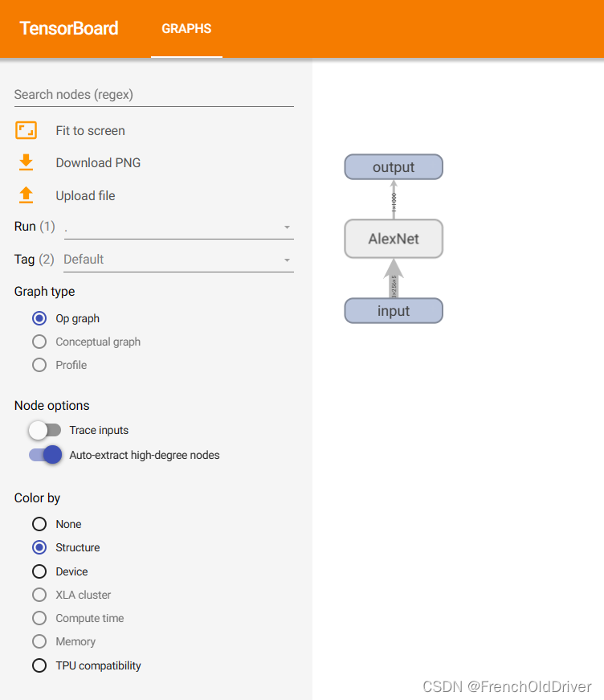This screenshot has height=700, width=604.
Task: Switch to the GRAPHS tab
Action: [x=186, y=29]
